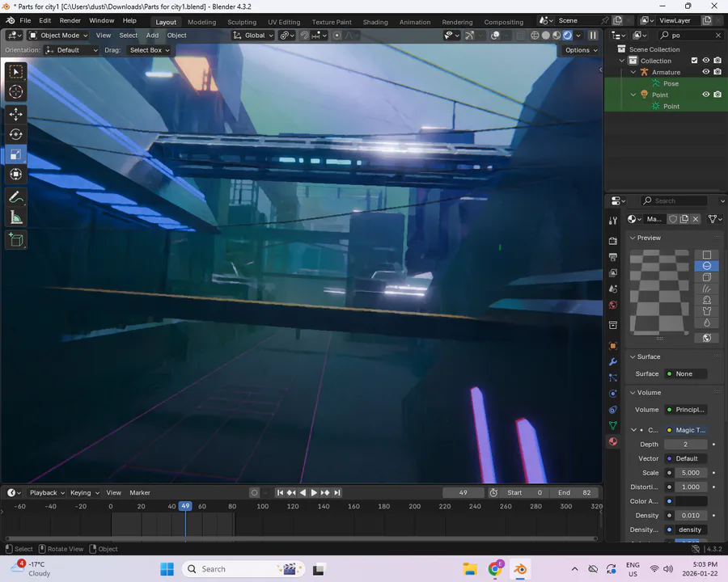The image size is (728, 582).
Task: Click the Options button in viewport
Action: pos(581,50)
